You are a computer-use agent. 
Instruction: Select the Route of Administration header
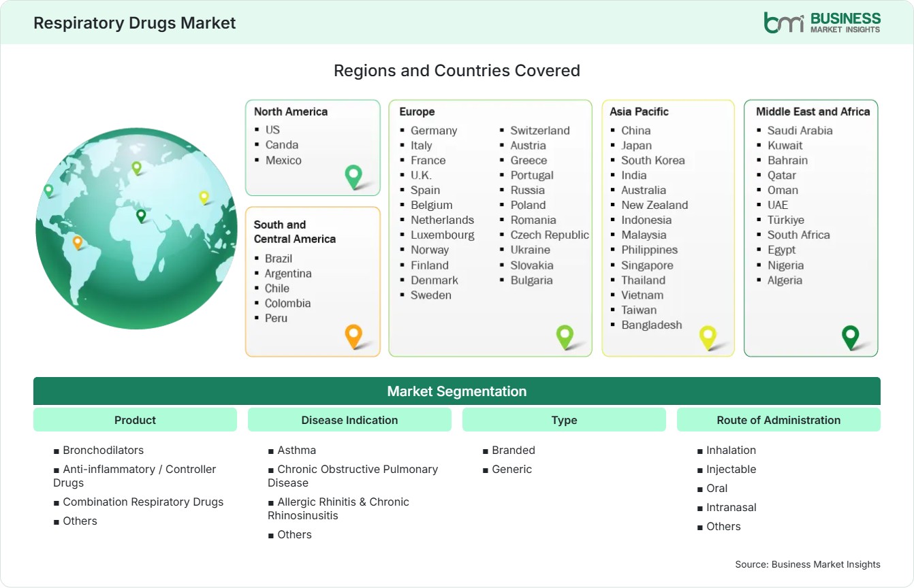pyautogui.click(x=778, y=420)
